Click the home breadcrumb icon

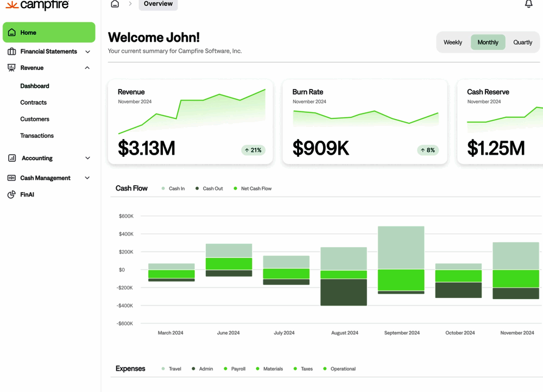coord(114,3)
